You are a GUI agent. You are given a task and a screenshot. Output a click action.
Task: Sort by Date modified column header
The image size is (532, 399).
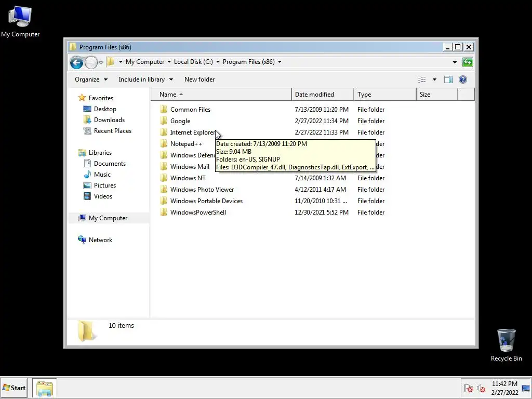[323, 95]
